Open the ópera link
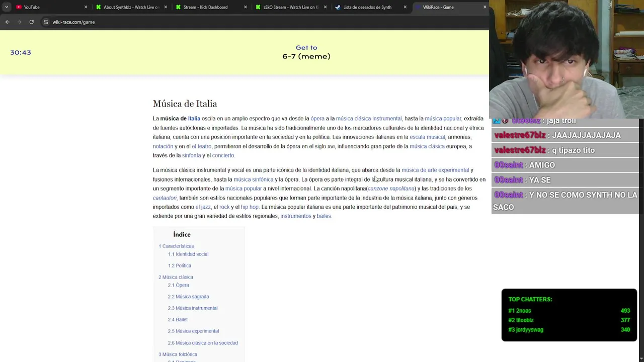The height and width of the screenshot is (362, 644). coord(317,119)
